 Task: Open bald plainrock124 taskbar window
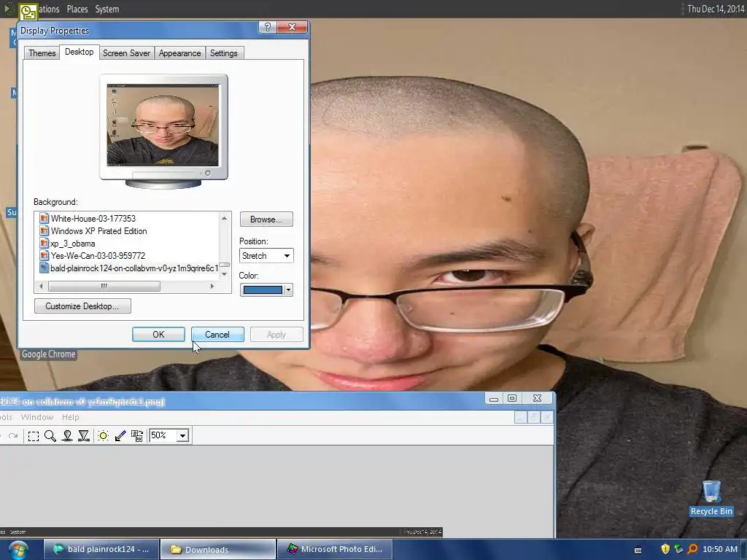coord(101,550)
